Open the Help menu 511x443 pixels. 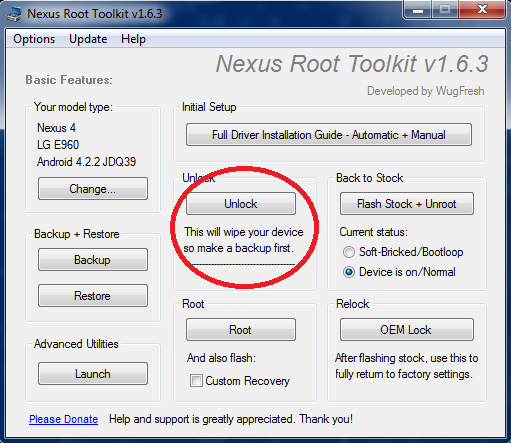[133, 39]
